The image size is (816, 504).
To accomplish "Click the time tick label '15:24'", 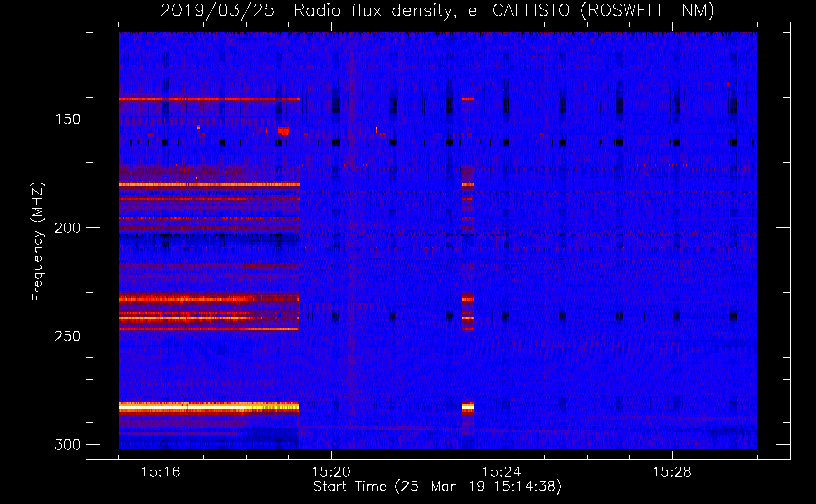I will click(x=502, y=472).
